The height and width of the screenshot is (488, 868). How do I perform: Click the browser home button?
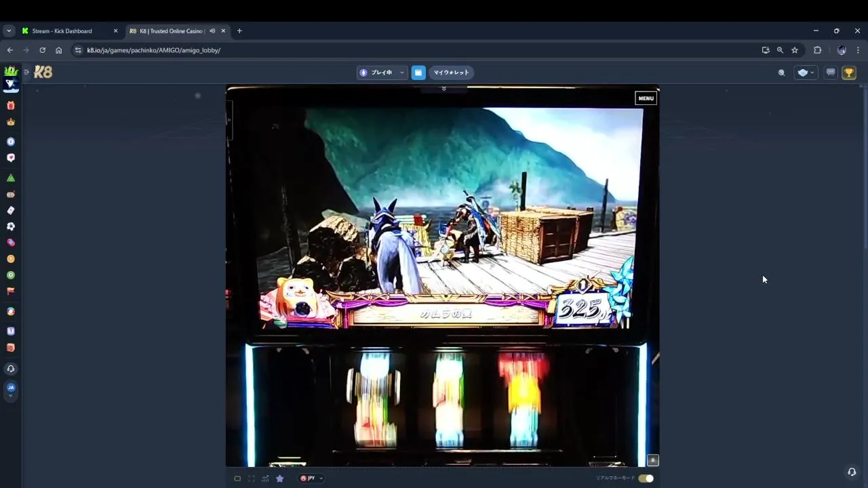click(x=59, y=50)
